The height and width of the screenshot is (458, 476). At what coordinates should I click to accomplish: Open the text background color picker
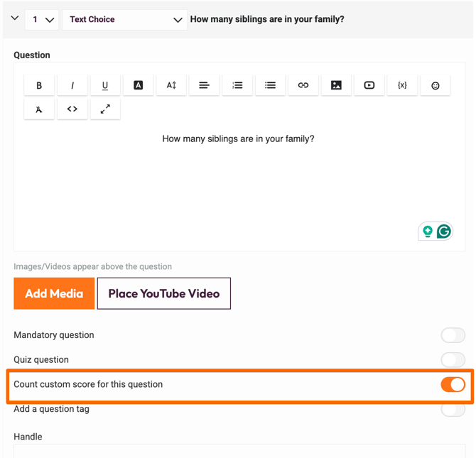(x=138, y=85)
